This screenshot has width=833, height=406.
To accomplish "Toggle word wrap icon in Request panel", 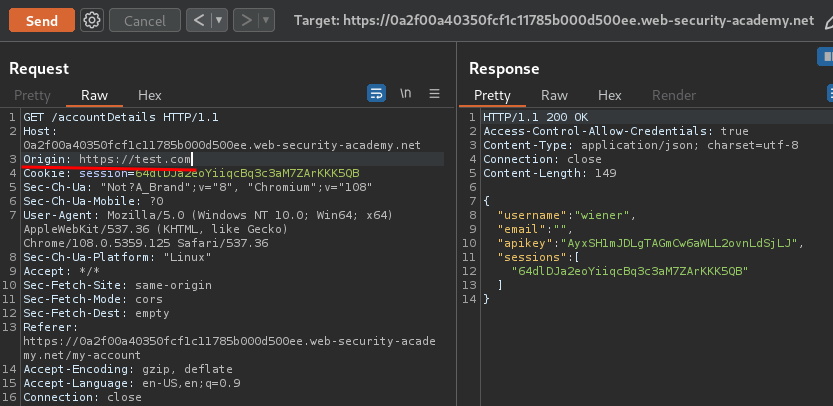I will tap(377, 94).
